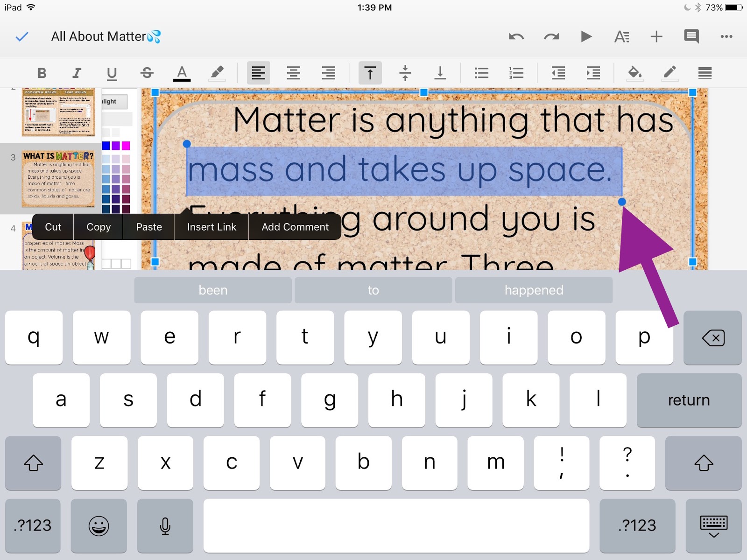747x560 pixels.
Task: Open text formatting options panel
Action: [621, 36]
